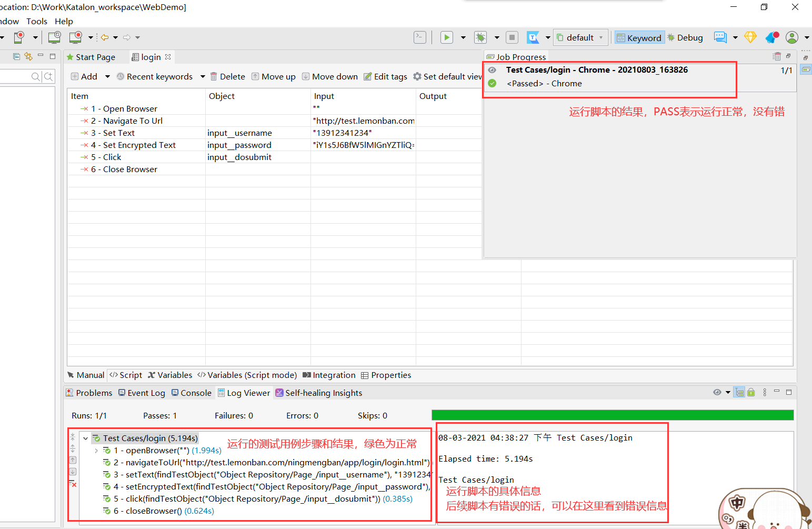Click the user account profile icon

[x=791, y=37]
